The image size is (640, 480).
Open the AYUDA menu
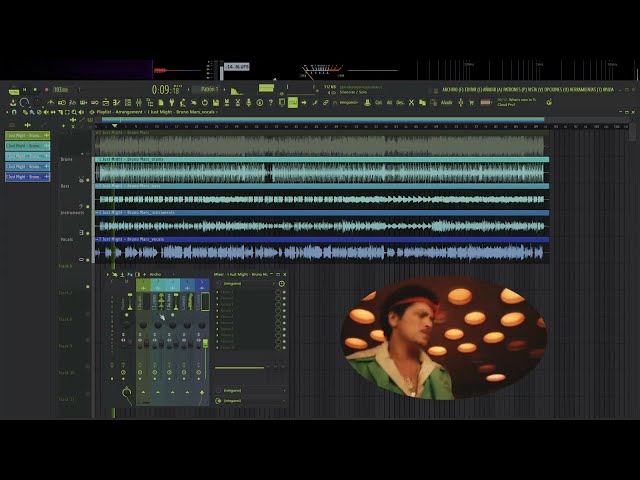click(x=608, y=90)
